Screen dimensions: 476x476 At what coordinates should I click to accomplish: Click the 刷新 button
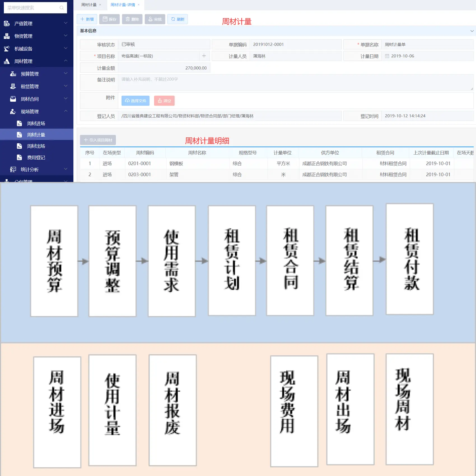[x=178, y=19]
